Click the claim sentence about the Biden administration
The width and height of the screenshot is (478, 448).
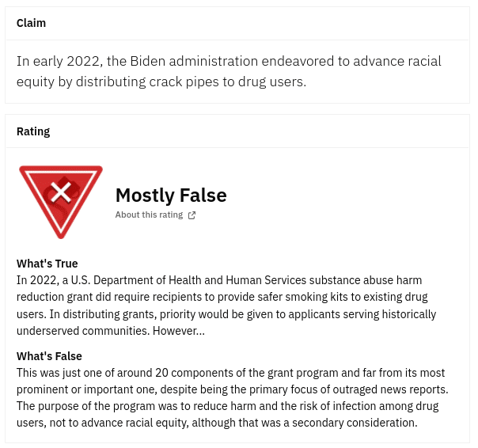(x=229, y=72)
